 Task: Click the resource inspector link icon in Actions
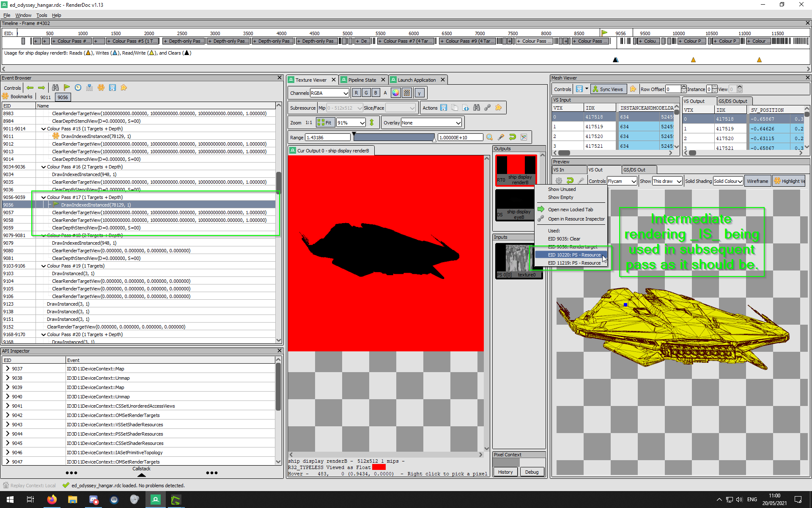click(488, 108)
